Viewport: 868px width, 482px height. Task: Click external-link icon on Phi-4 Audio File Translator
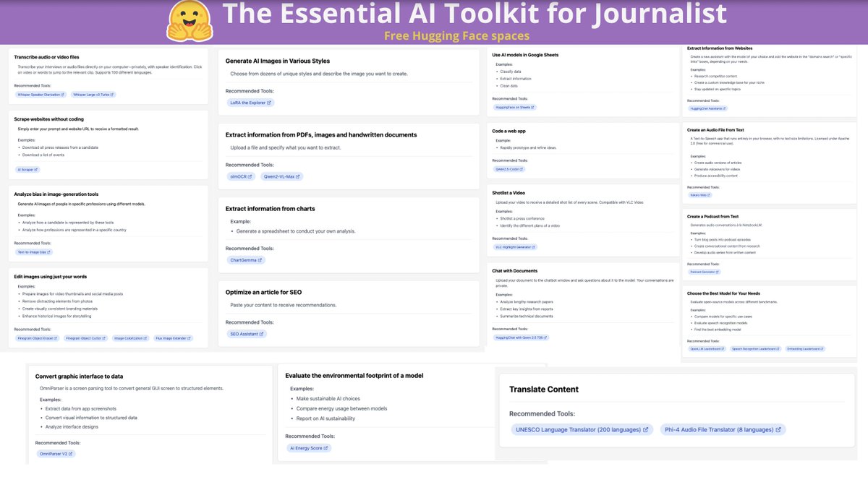point(778,429)
